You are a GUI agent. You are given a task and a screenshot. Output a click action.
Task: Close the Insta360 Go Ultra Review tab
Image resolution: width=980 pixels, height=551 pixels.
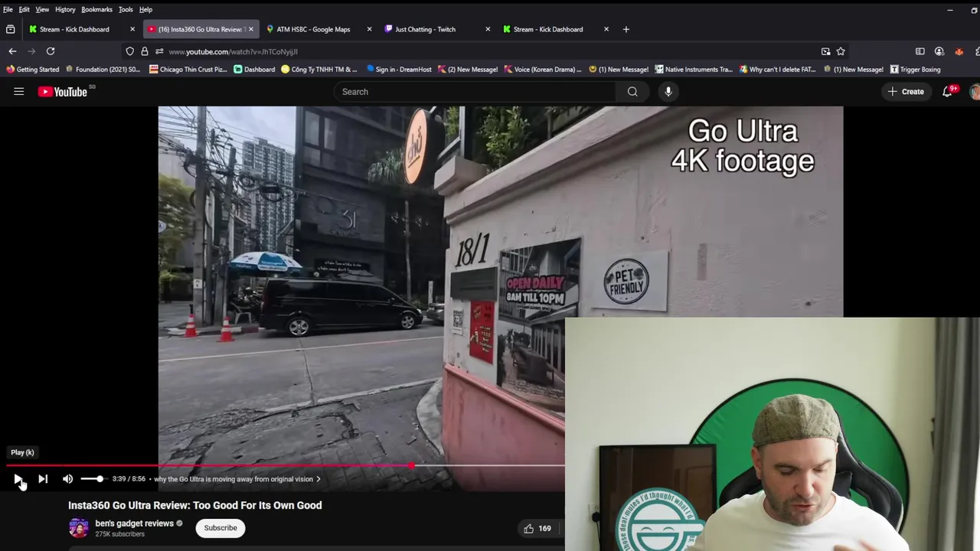[250, 29]
